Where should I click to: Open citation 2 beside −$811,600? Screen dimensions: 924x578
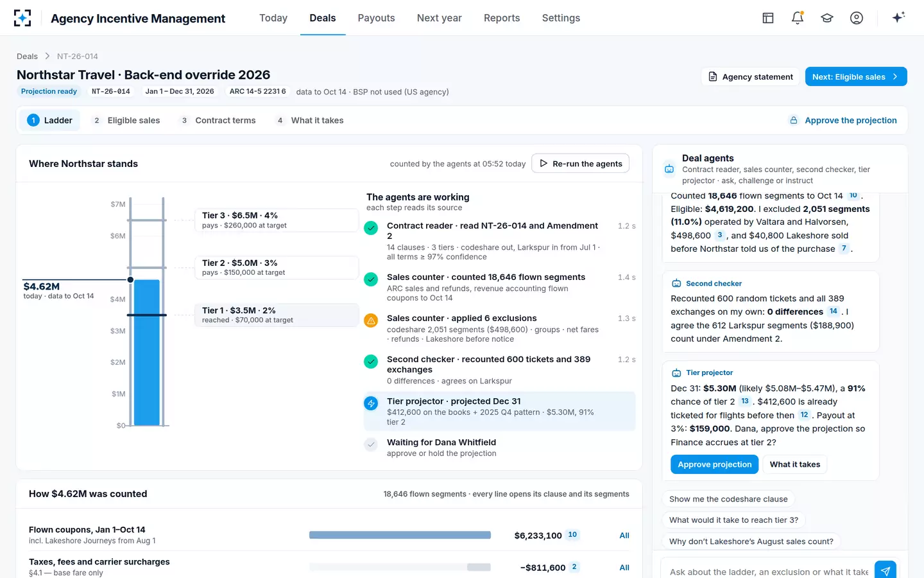574,566
